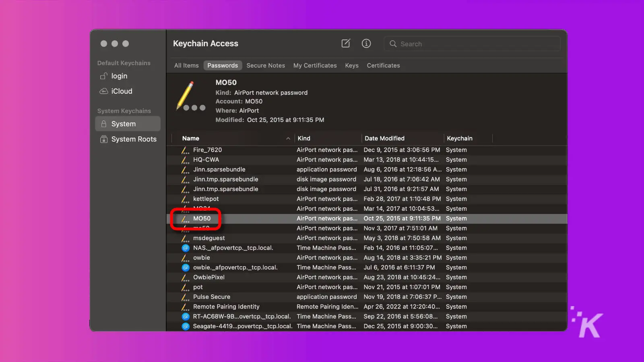This screenshot has width=644, height=362.
Task: Click the compose new keychain item icon
Action: pos(346,43)
